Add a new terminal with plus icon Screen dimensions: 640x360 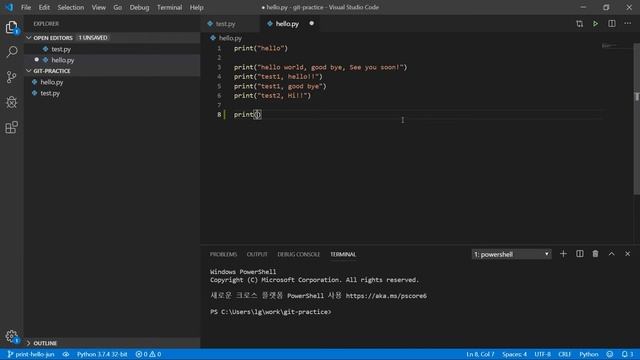(x=563, y=254)
